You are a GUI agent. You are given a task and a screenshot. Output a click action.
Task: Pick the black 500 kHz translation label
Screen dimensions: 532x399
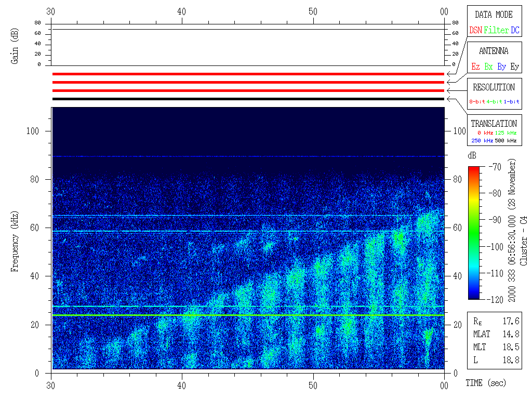506,141
